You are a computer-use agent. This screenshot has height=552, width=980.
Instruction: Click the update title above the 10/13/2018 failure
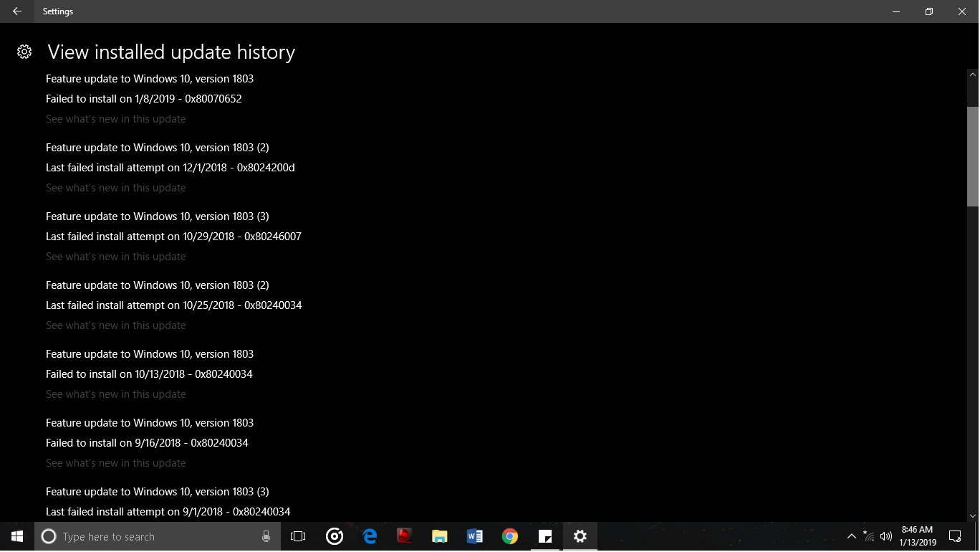pos(150,354)
